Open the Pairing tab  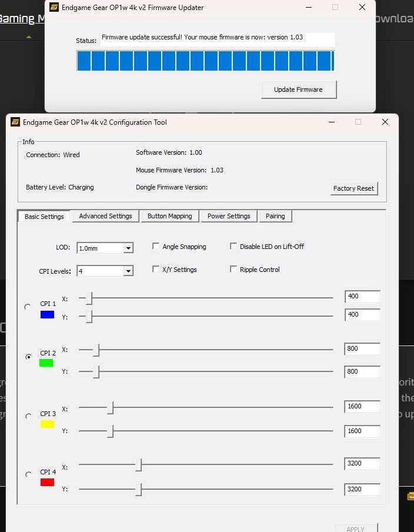click(275, 216)
